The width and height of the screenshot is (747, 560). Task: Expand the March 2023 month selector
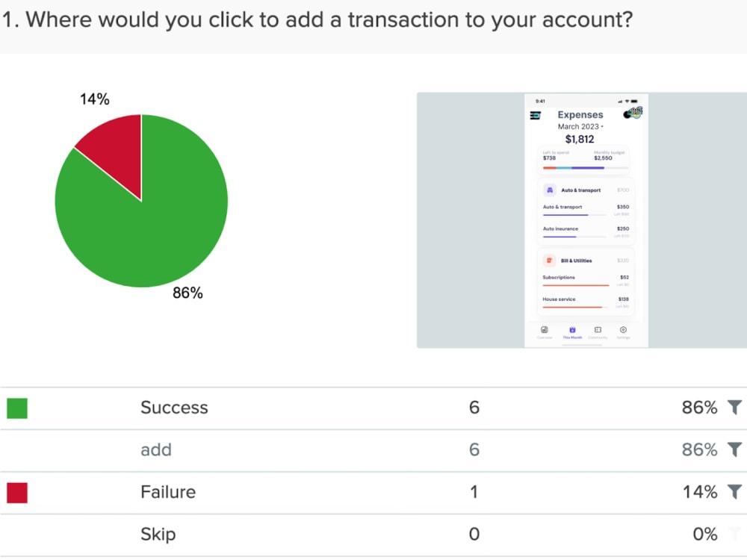580,127
